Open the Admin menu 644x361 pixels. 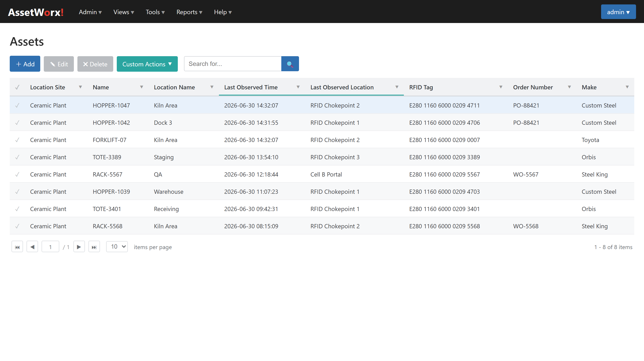[x=90, y=12]
